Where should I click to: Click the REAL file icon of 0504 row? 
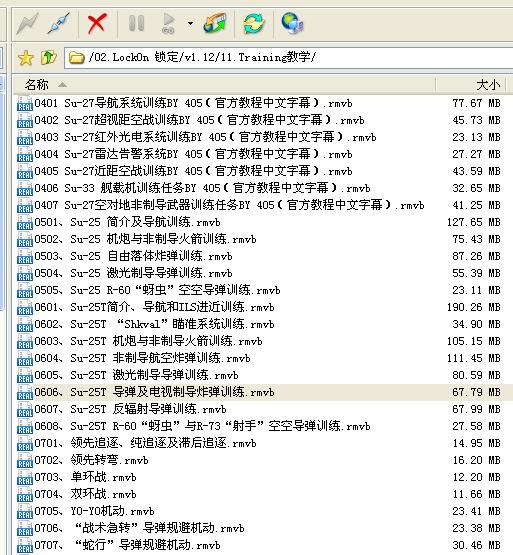[x=25, y=274]
